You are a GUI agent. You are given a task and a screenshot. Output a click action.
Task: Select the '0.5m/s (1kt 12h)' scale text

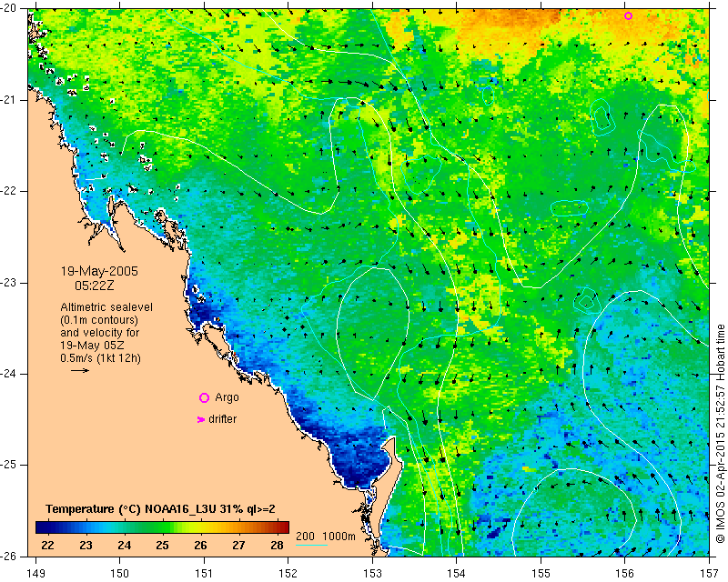coord(100,358)
